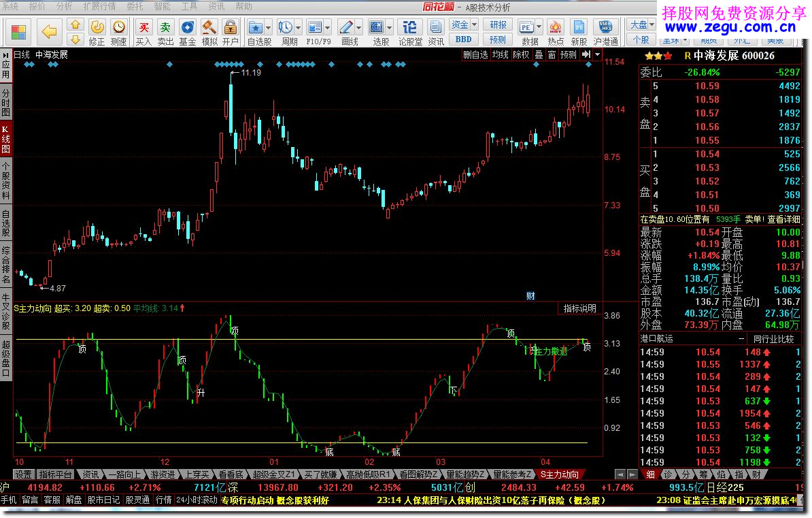
Task: Open the 指标平台 button
Action: [55, 474]
